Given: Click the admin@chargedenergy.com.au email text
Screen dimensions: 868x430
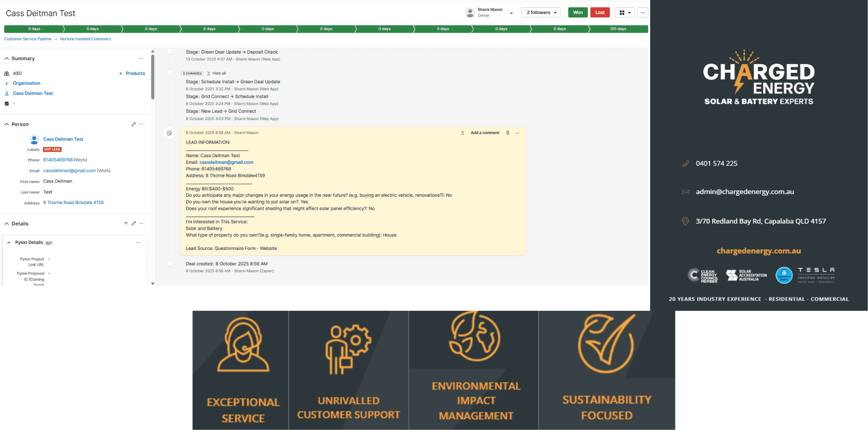Looking at the screenshot, I should pyautogui.click(x=745, y=192).
